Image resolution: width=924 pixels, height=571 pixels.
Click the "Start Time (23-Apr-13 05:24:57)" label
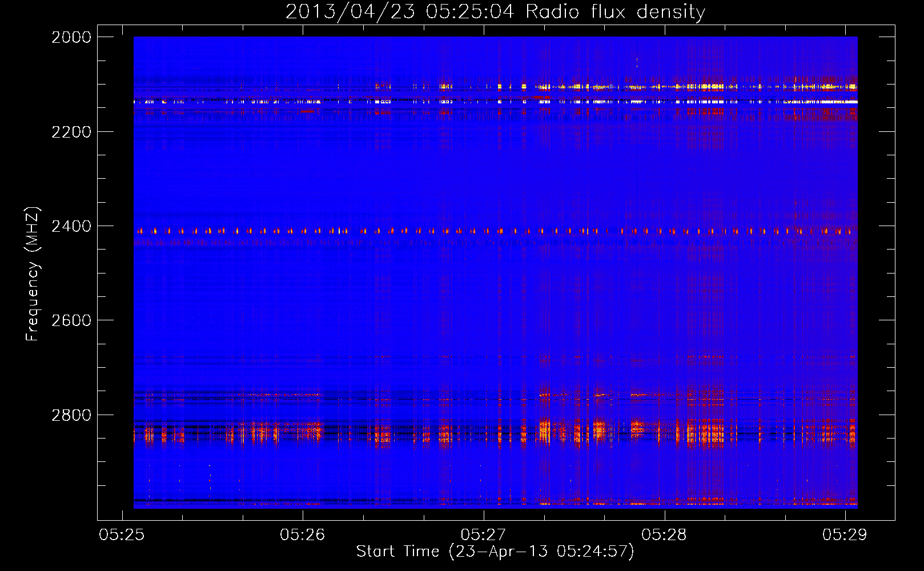[x=495, y=552]
